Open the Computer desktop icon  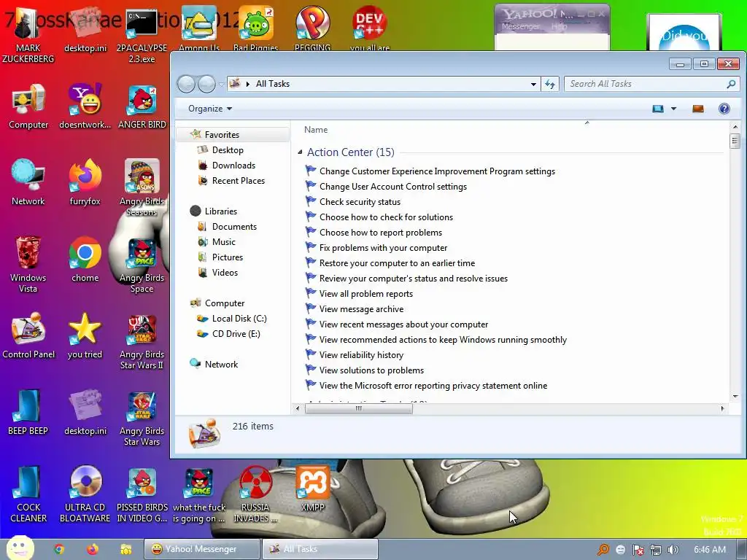(28, 106)
